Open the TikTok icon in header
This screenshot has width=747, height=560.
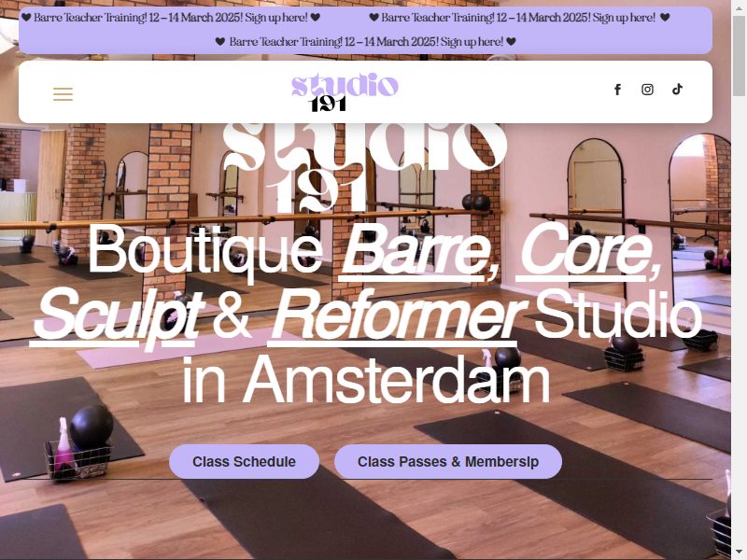(677, 89)
